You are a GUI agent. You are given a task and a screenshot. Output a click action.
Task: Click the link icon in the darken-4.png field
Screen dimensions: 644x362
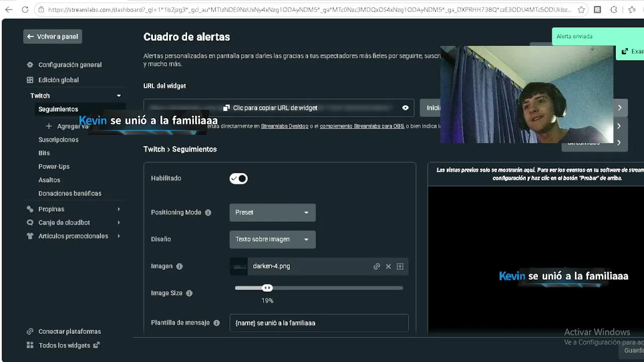point(376,266)
